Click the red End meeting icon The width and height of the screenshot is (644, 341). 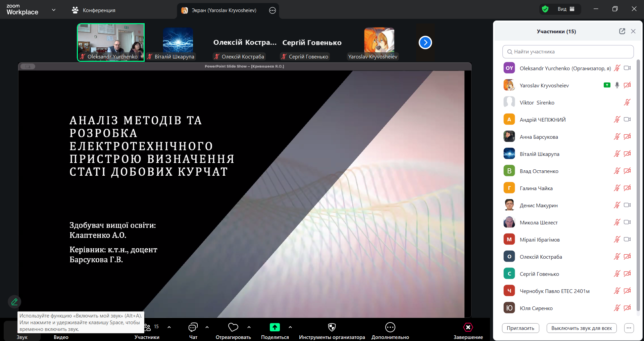468,327
